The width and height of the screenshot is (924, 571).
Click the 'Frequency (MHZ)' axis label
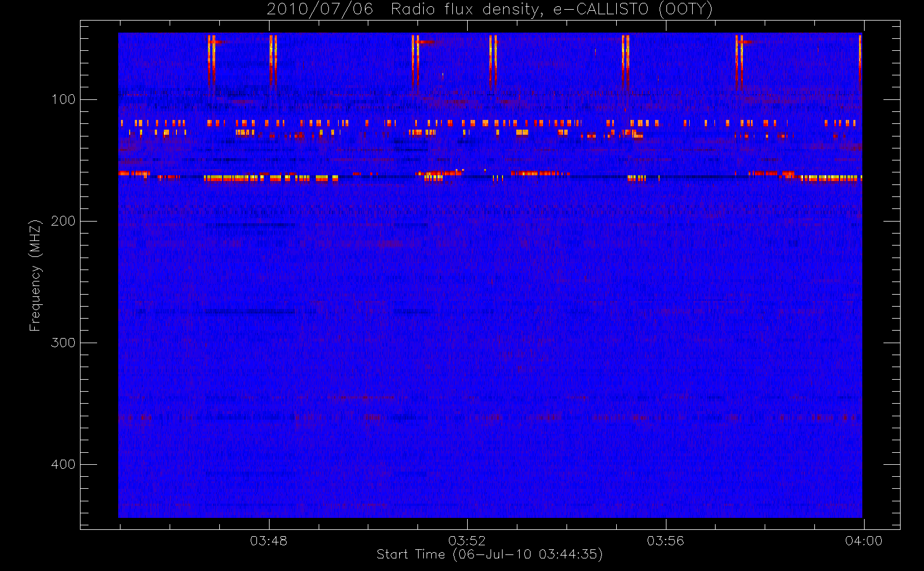pos(35,275)
